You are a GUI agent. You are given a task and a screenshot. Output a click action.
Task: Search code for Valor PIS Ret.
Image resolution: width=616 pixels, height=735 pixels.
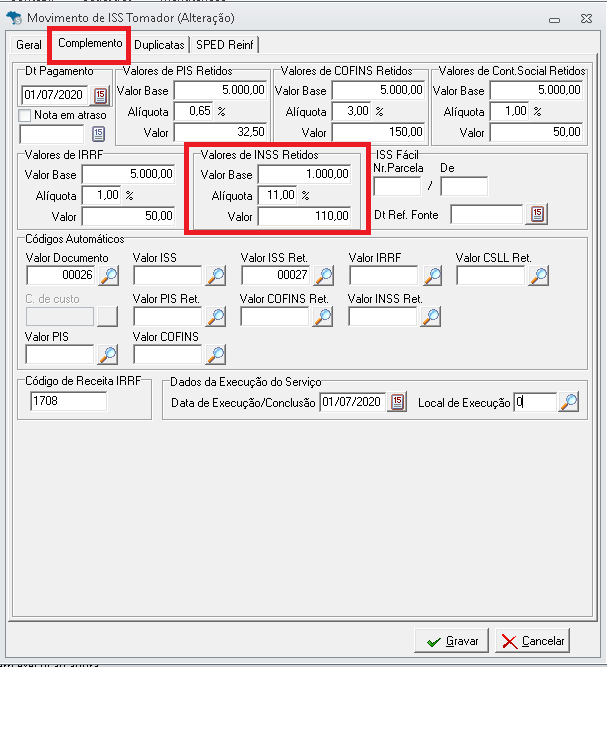pyautogui.click(x=216, y=317)
